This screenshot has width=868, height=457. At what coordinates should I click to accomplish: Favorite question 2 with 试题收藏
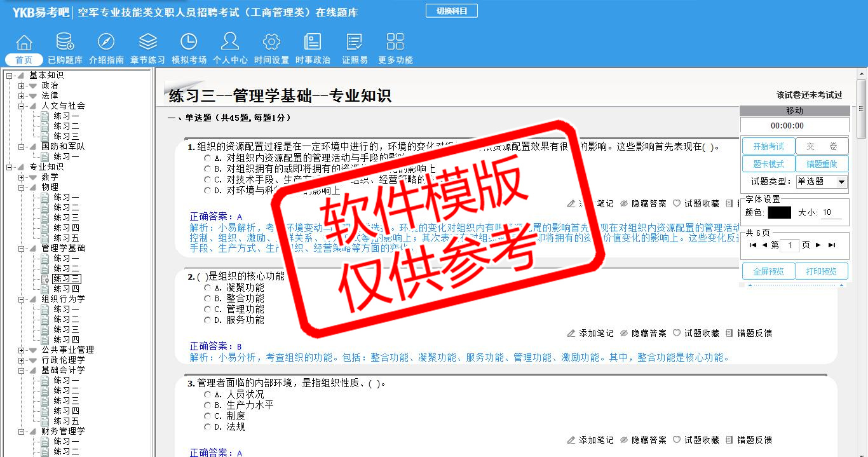click(696, 333)
